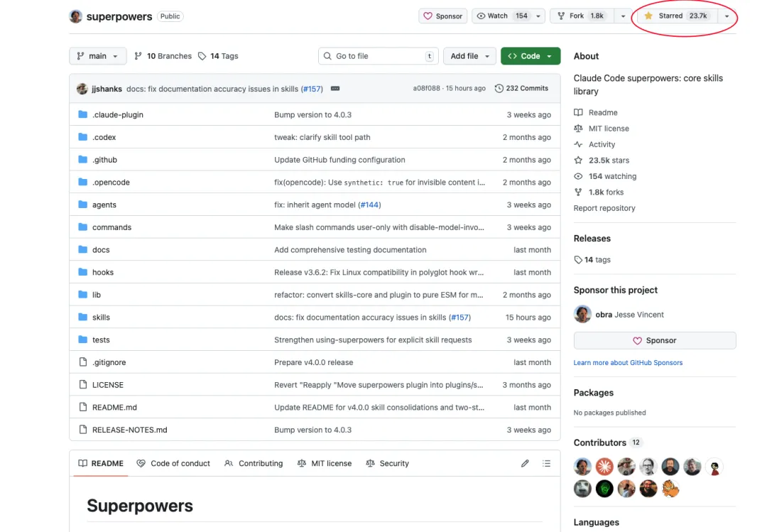
Task: Open commit hash a08f088
Action: (426, 88)
